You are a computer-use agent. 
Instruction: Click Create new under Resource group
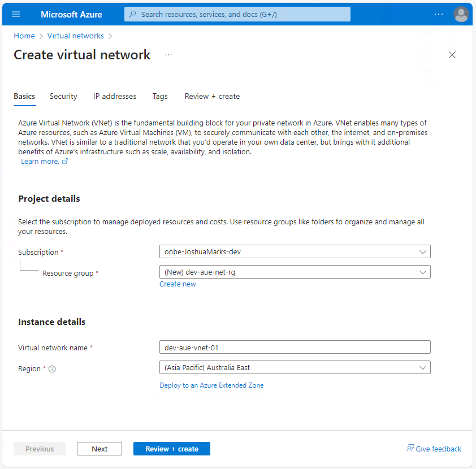pyautogui.click(x=178, y=284)
